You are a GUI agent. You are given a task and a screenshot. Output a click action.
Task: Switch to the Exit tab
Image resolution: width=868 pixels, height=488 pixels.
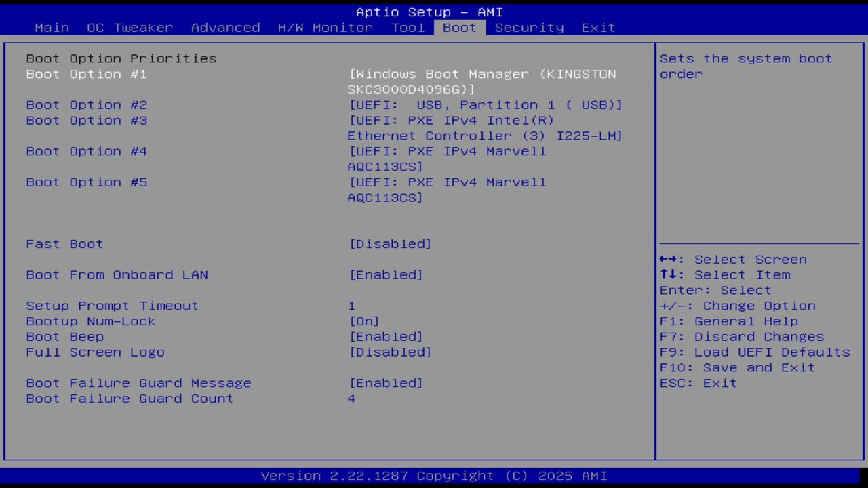(x=599, y=28)
